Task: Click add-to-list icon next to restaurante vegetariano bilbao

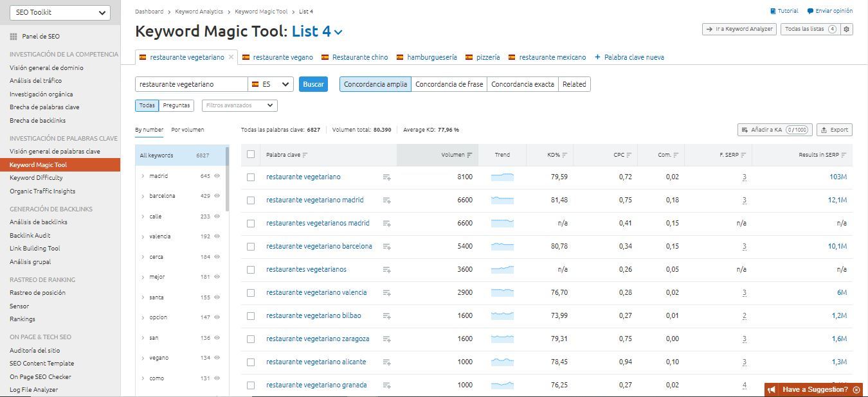Action: [386, 316]
